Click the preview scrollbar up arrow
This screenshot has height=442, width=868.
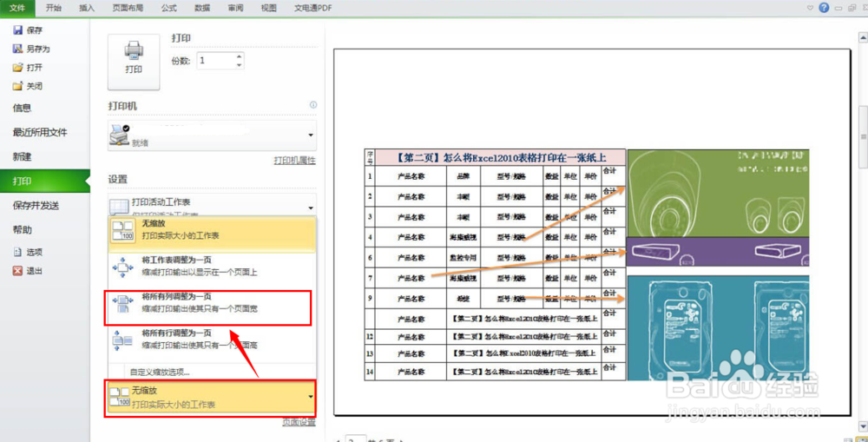[x=863, y=37]
